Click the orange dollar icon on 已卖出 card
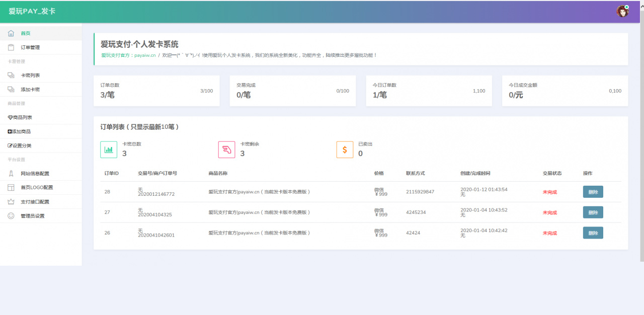Viewport: 644px width, 315px height. point(345,149)
